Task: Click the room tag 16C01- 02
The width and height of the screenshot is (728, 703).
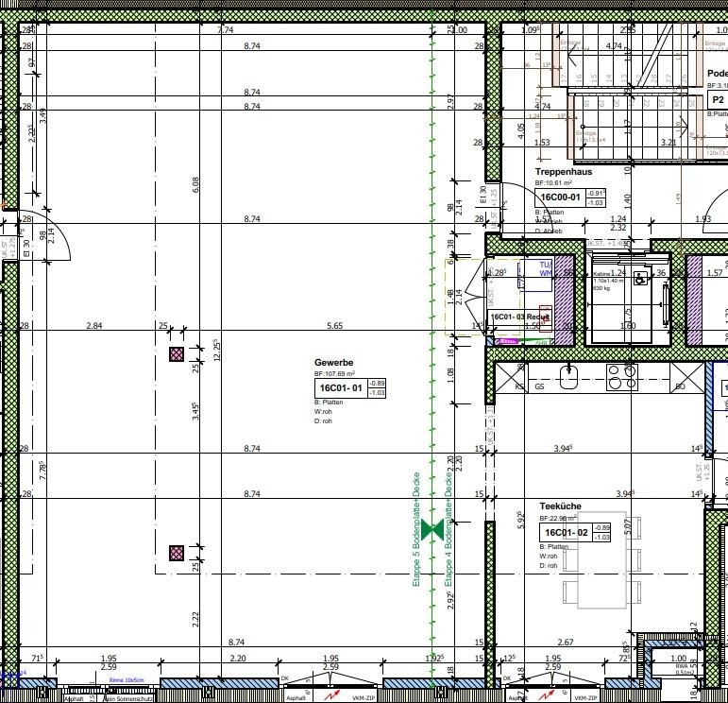Action: 566,533
